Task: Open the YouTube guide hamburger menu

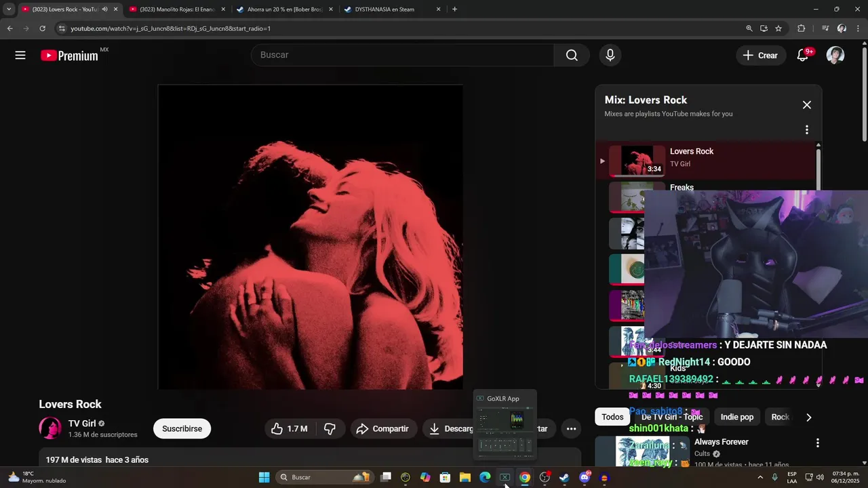Action: point(20,56)
